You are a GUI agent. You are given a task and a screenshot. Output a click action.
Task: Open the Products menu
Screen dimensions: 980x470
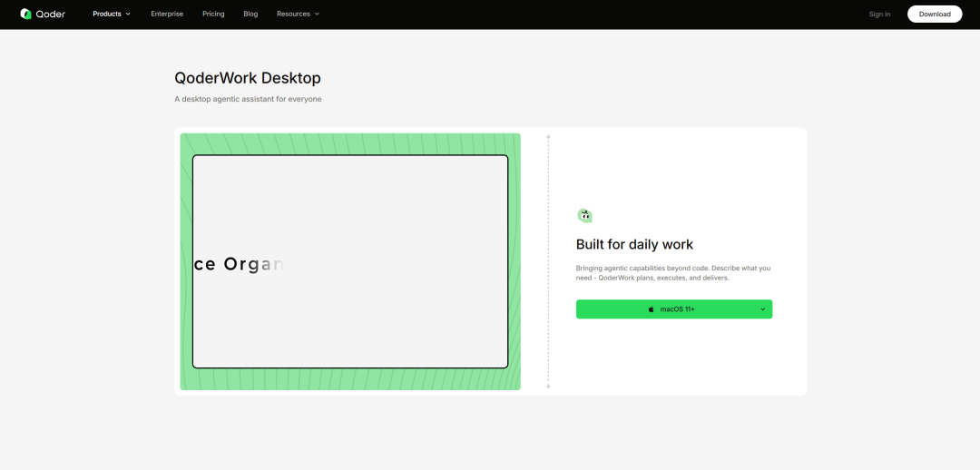pos(112,14)
